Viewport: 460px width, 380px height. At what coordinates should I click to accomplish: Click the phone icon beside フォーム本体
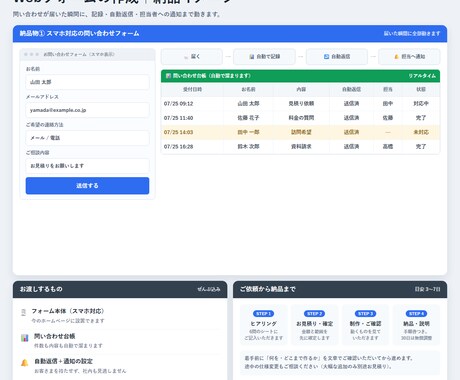(x=23, y=312)
